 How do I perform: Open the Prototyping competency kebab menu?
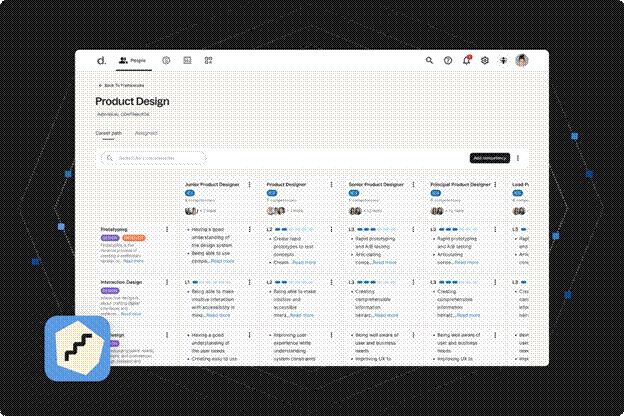pos(167,229)
